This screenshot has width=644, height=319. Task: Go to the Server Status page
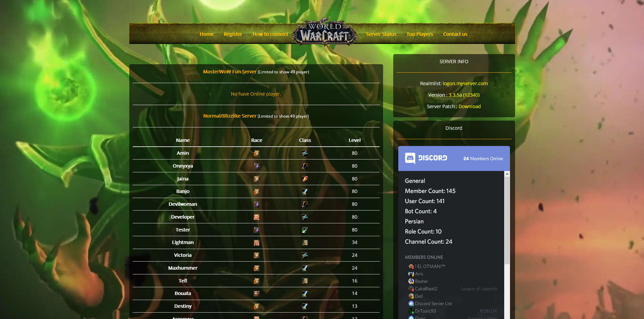381,34
